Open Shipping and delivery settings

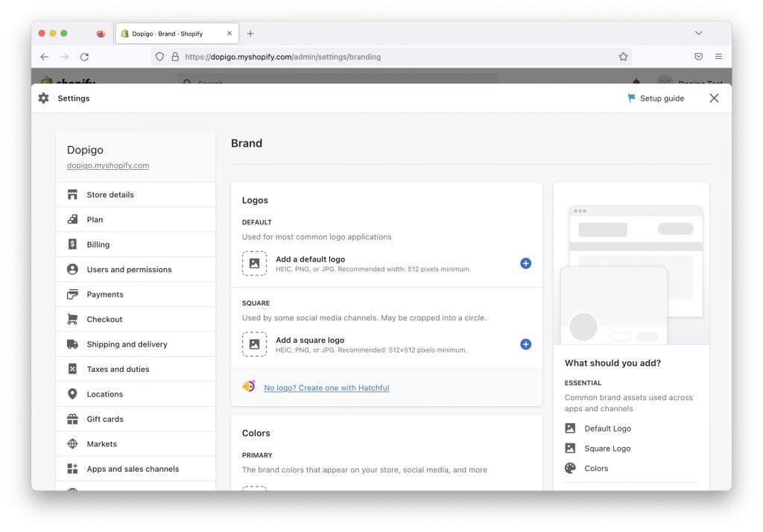(136, 344)
